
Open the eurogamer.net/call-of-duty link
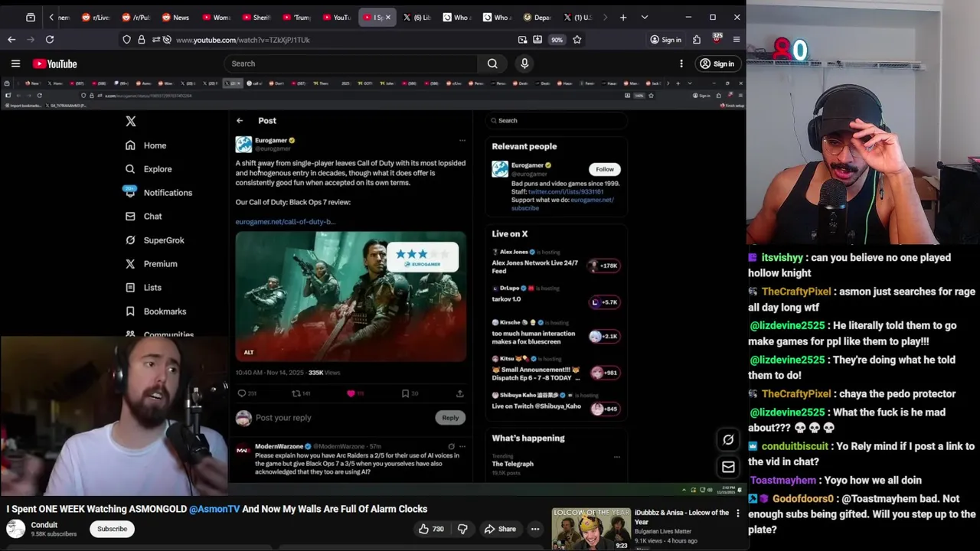(285, 222)
